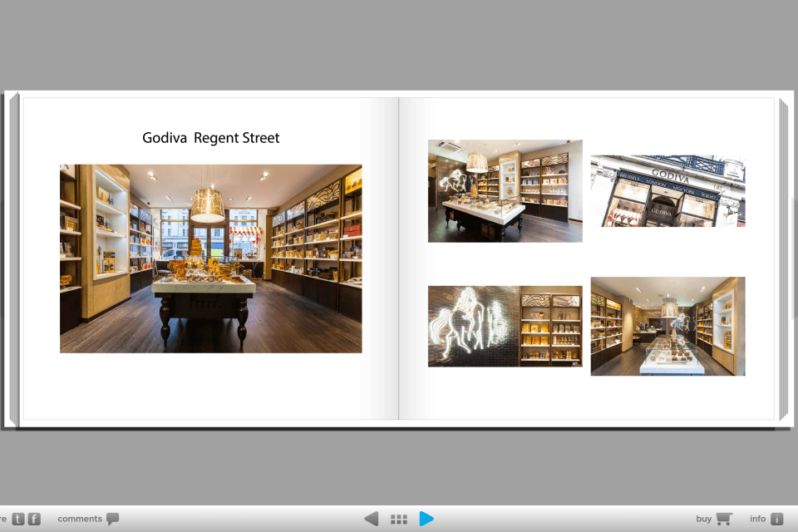Screen dimensions: 798x532
Task: Click the Godiva storefront exterior photo
Action: [x=667, y=190]
